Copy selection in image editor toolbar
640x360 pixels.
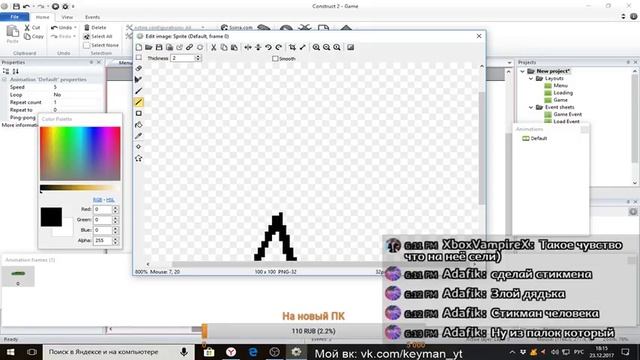pos(224,47)
